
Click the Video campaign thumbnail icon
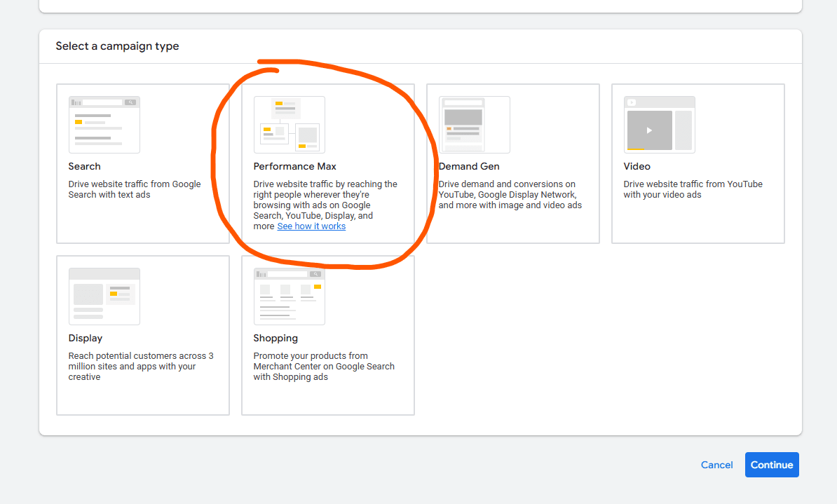659,125
